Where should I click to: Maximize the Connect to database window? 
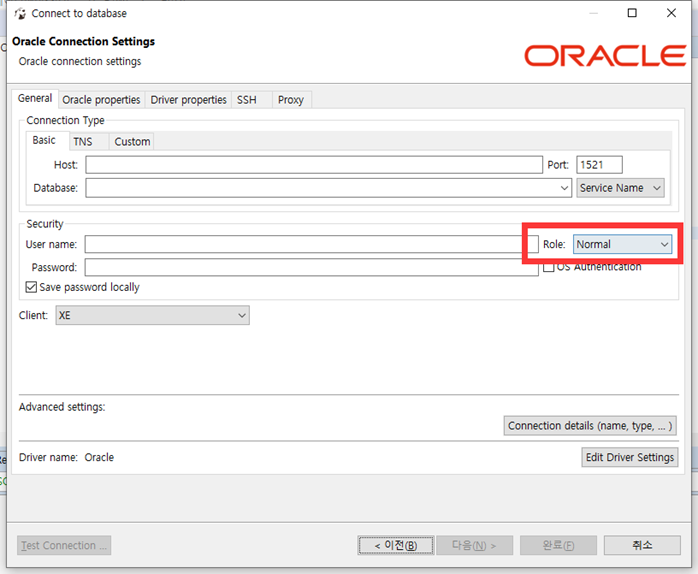pyautogui.click(x=632, y=13)
